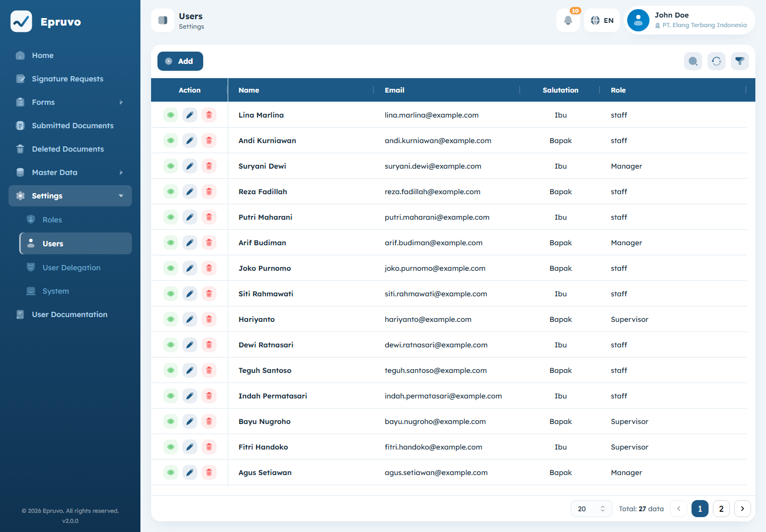Expand the Master Data sidebar menu

[x=70, y=172]
